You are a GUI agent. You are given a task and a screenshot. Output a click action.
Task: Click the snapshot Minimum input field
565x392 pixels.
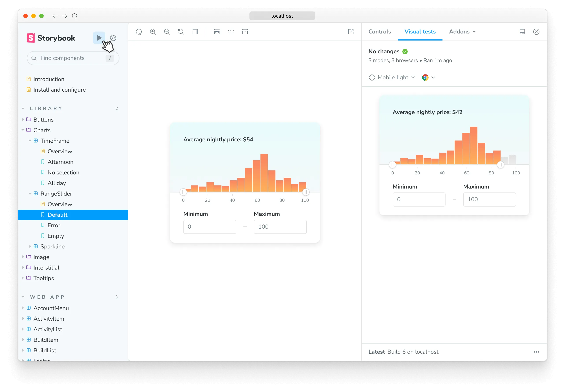419,200
